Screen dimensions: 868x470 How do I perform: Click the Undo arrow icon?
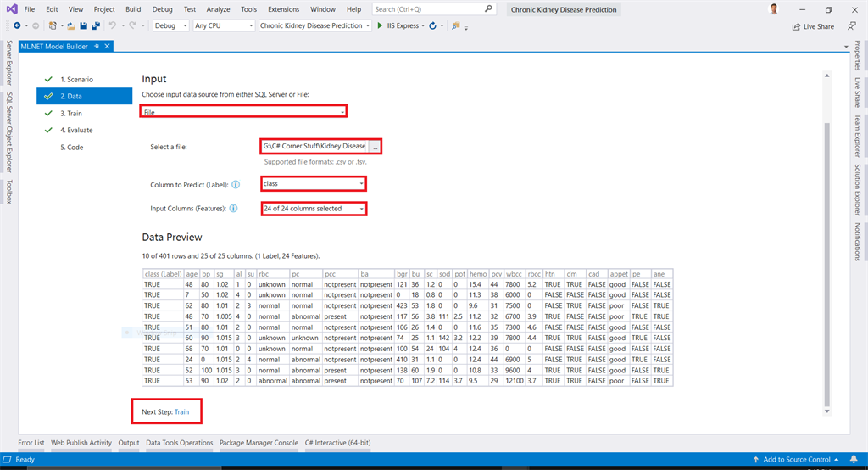[113, 25]
